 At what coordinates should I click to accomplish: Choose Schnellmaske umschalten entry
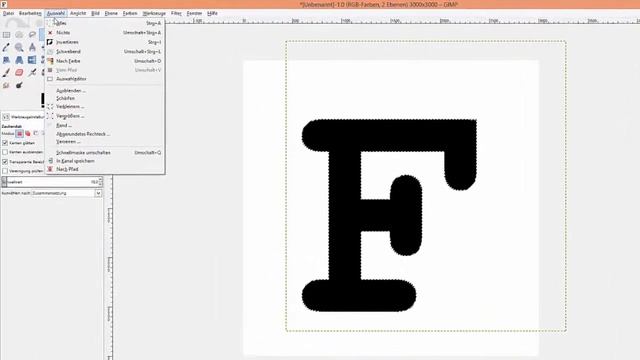(104, 153)
